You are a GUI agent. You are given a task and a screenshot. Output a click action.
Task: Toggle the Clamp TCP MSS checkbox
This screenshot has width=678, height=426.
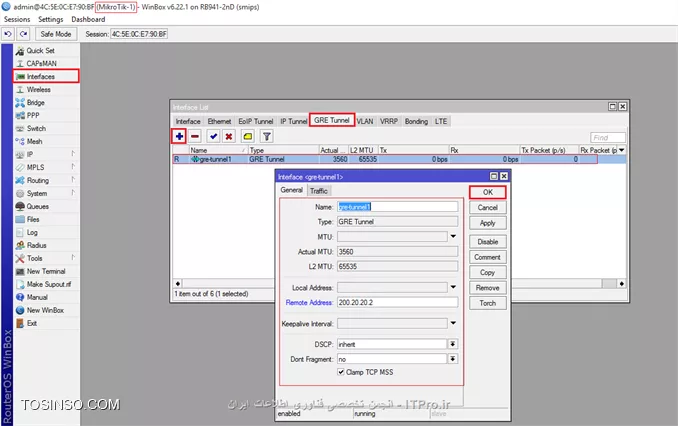(341, 372)
